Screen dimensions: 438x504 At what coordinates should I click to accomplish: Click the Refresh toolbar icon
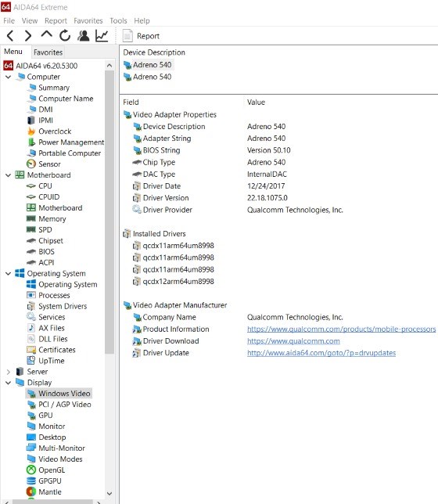65,35
